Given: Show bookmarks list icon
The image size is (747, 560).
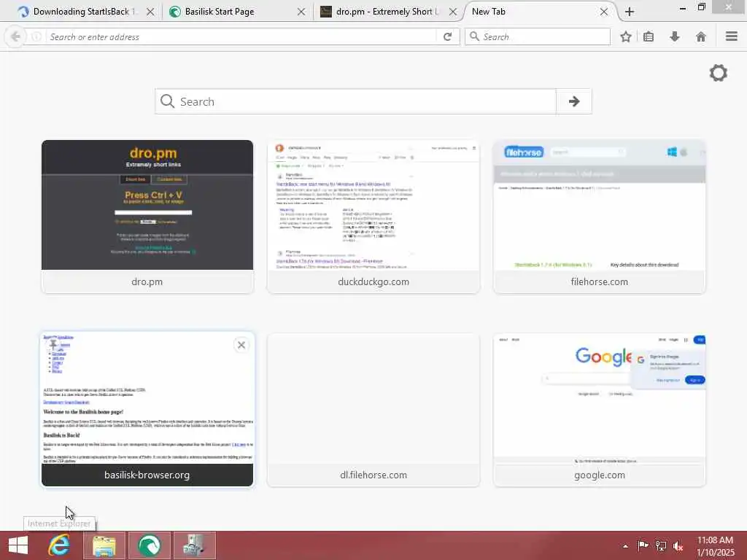Looking at the screenshot, I should point(649,36).
